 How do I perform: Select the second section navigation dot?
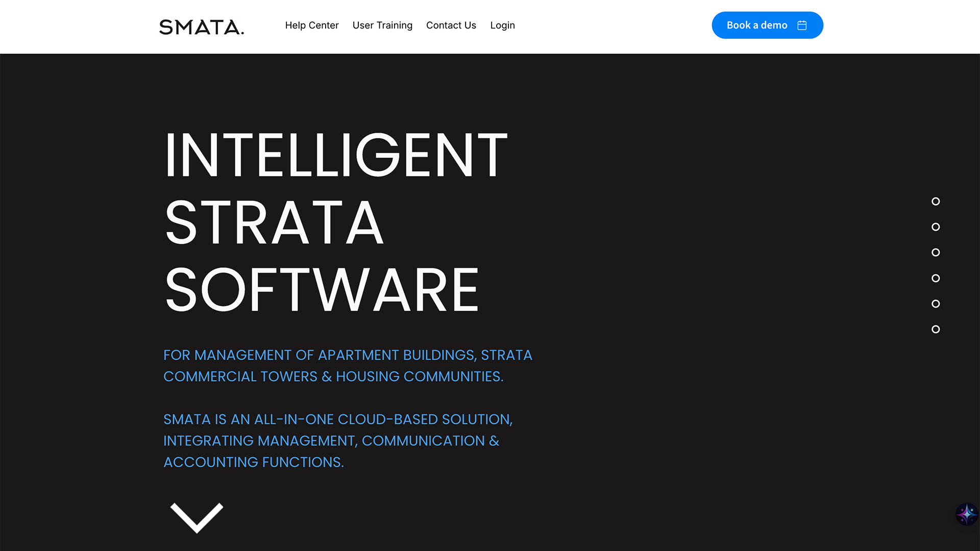[936, 227]
